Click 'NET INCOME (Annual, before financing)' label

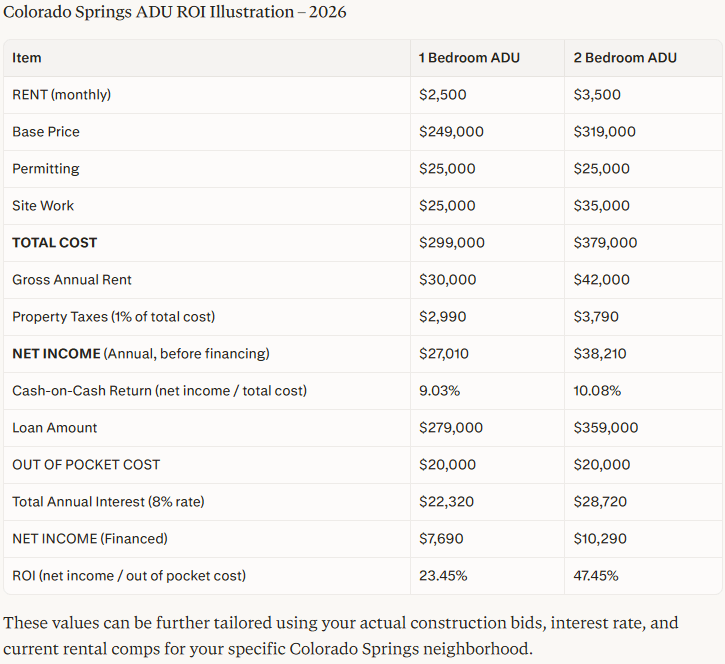click(141, 354)
